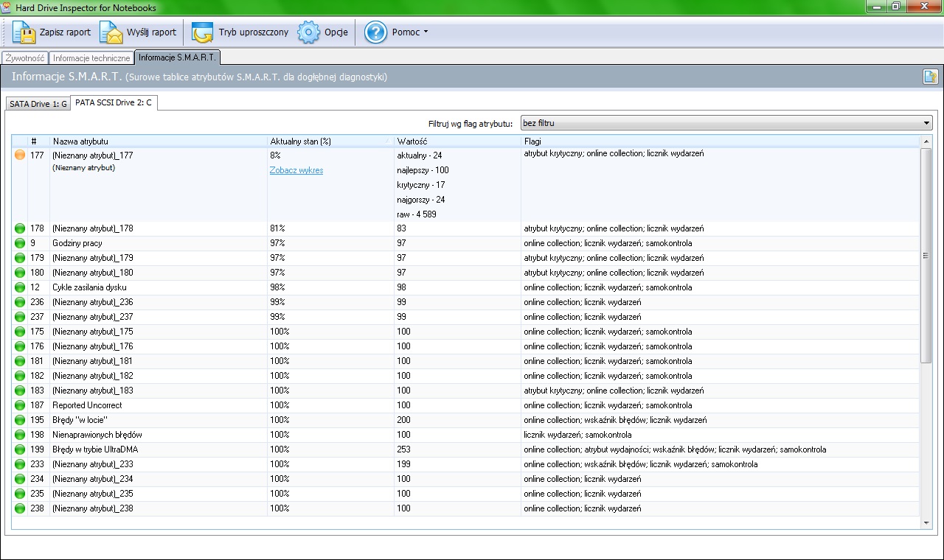Click the green status icon for attribute 237
This screenshot has width=944, height=560.
20,317
